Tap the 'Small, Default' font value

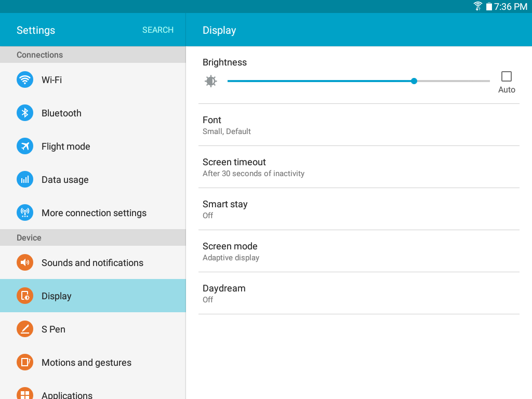tap(227, 131)
